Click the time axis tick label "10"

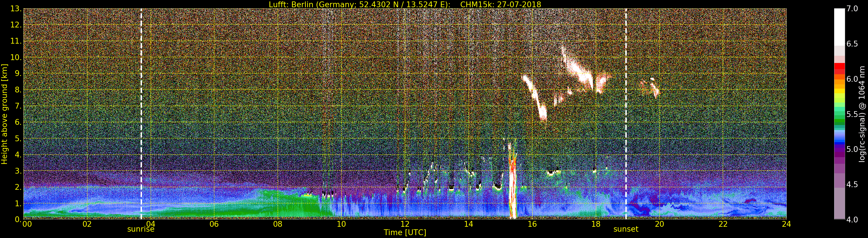(341, 224)
